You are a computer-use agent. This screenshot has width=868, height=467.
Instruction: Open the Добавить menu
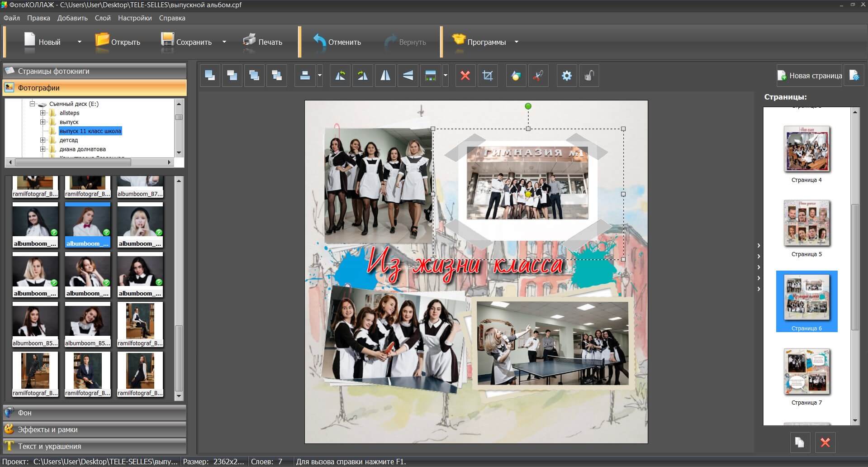72,18
